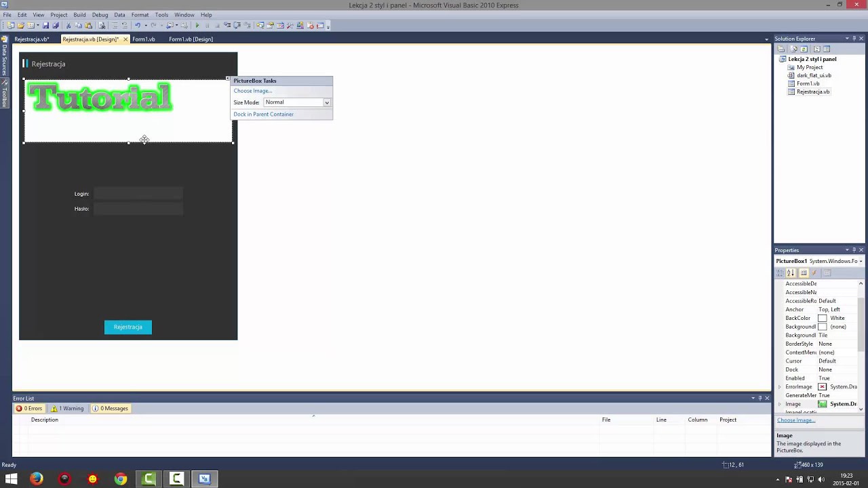This screenshot has height=488, width=868.
Task: Open Chrome from the taskbar
Action: (120, 479)
